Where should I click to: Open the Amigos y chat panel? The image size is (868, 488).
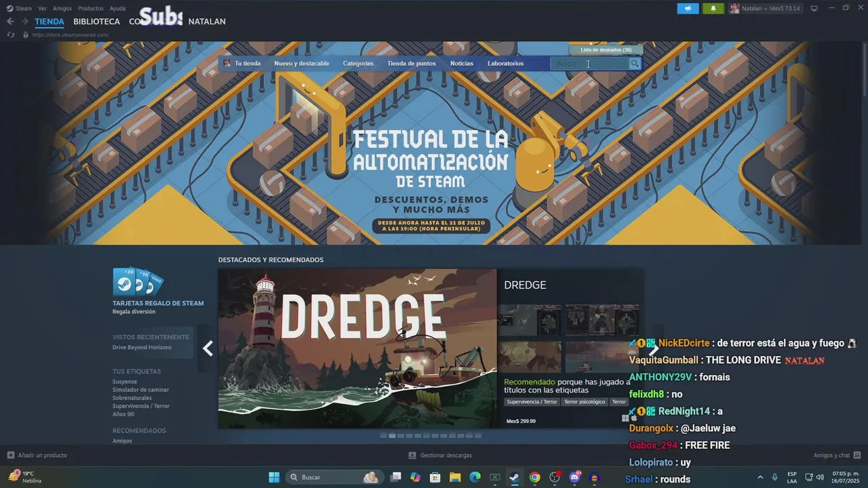click(x=832, y=455)
